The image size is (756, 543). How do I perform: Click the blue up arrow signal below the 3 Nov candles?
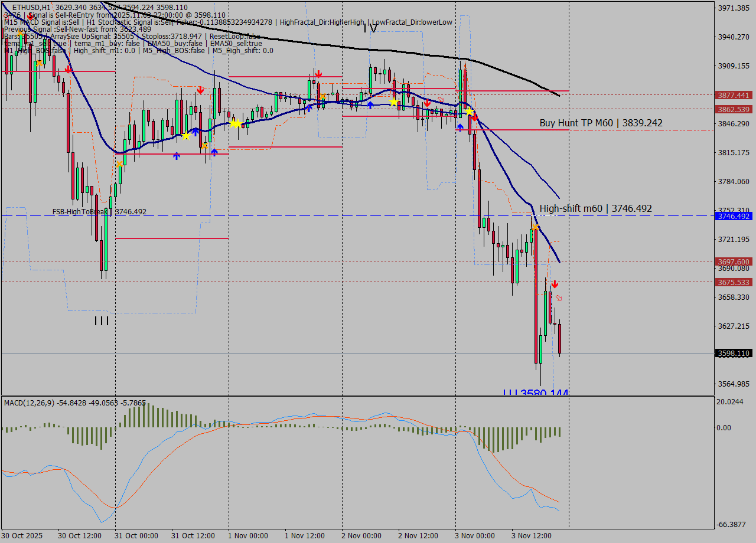point(460,126)
